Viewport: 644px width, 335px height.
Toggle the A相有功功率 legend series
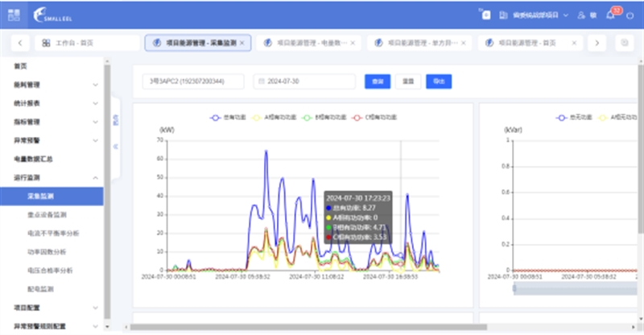[x=270, y=118]
